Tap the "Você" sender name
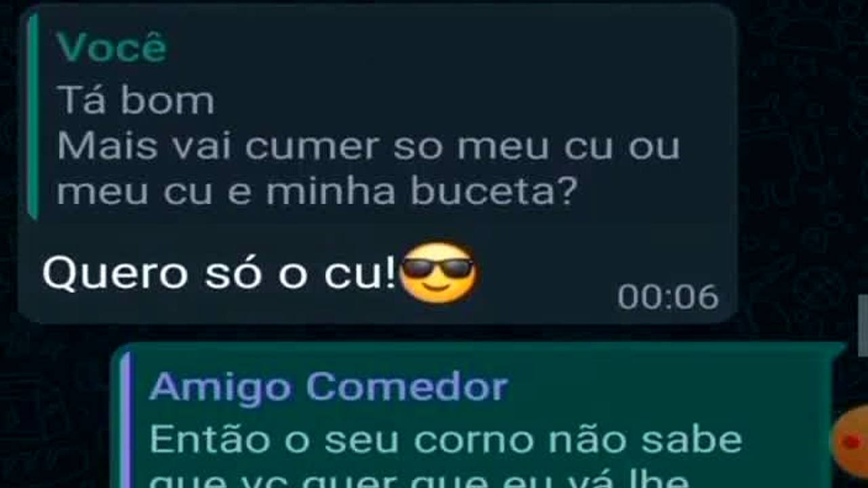 coord(111,47)
